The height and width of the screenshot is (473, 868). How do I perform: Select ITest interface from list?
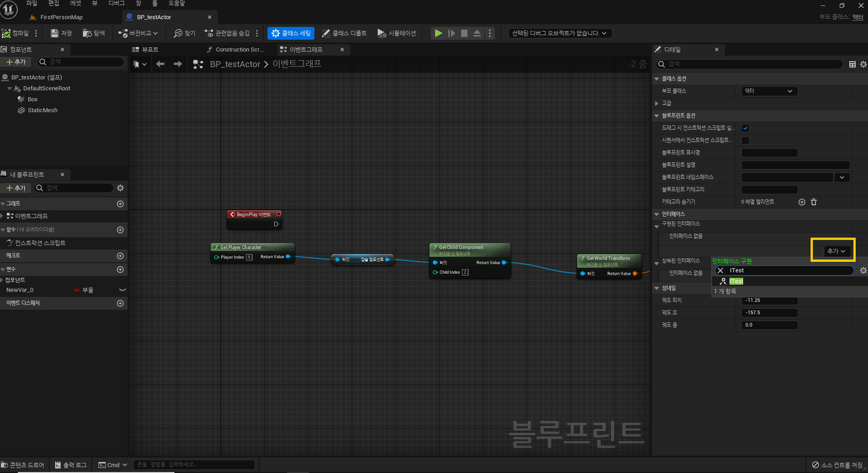click(x=736, y=281)
